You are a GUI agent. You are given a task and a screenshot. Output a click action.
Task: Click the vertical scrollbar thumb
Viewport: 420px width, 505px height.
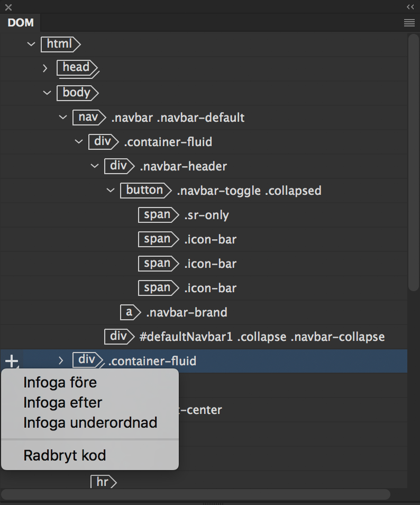coord(413,161)
